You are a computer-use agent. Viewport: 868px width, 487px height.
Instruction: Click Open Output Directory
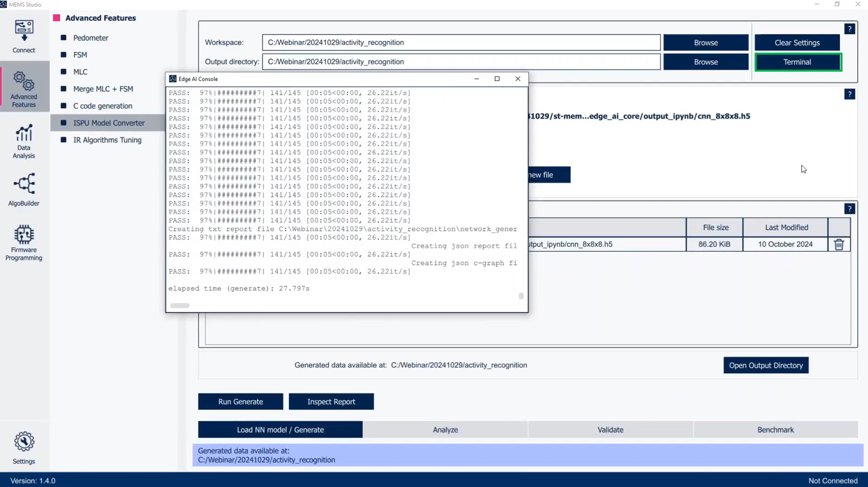[766, 365]
